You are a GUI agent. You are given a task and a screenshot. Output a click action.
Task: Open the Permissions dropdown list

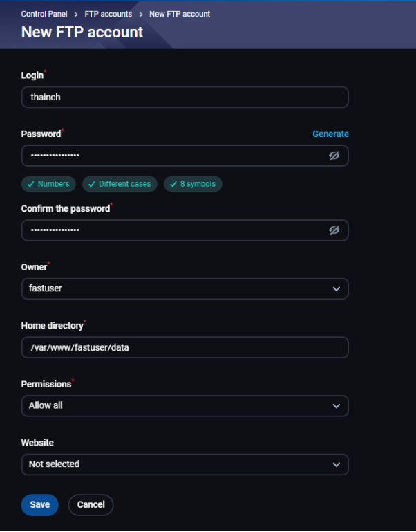[x=185, y=406]
